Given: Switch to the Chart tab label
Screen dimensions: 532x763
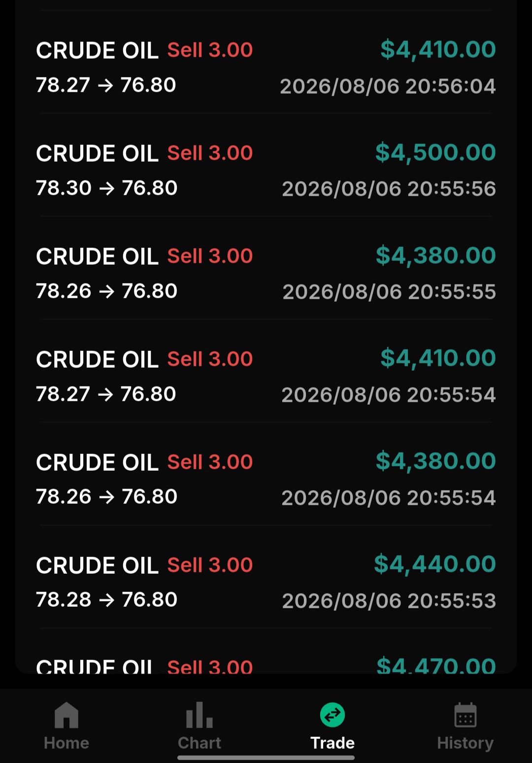Looking at the screenshot, I should coord(199,743).
